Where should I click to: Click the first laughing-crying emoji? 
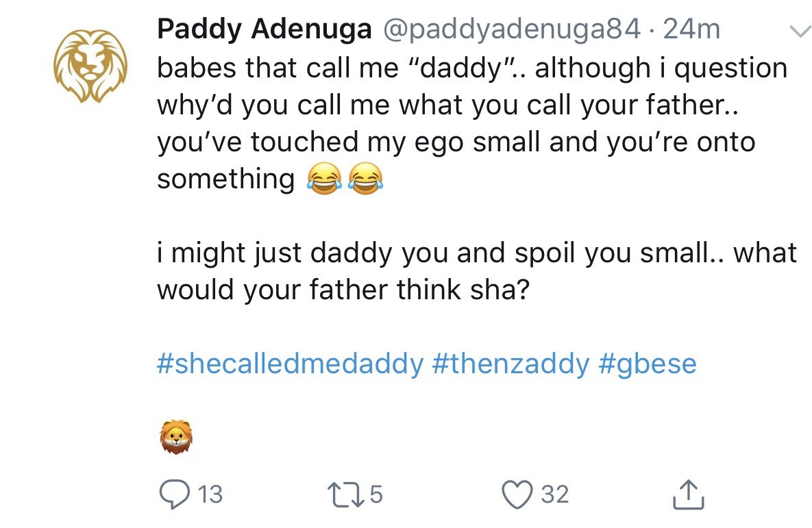321,180
